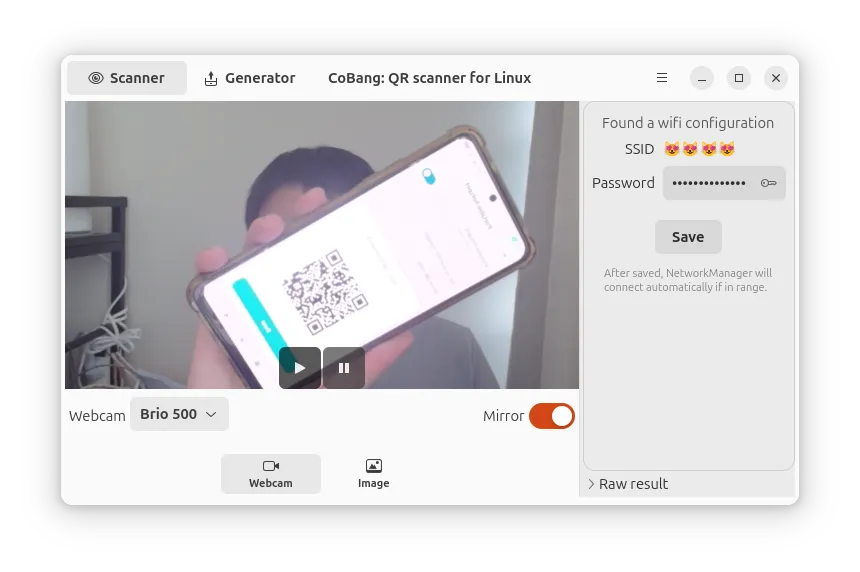The image size is (860, 572).
Task: Pause the webcam video feed
Action: click(344, 367)
